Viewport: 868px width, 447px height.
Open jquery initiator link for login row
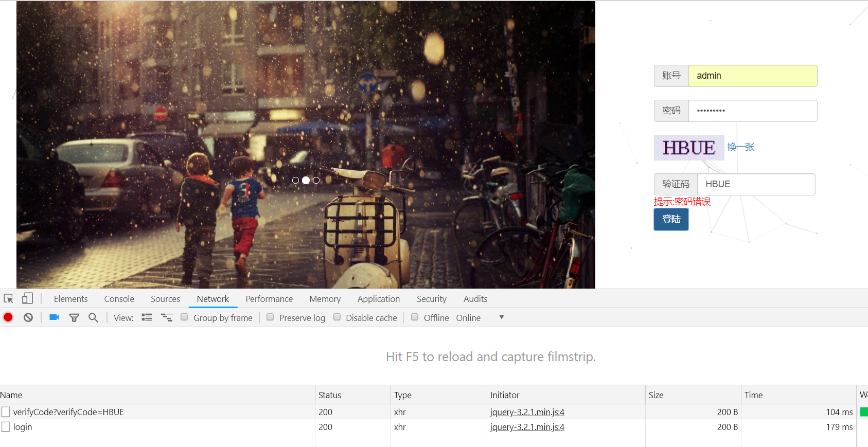point(527,427)
